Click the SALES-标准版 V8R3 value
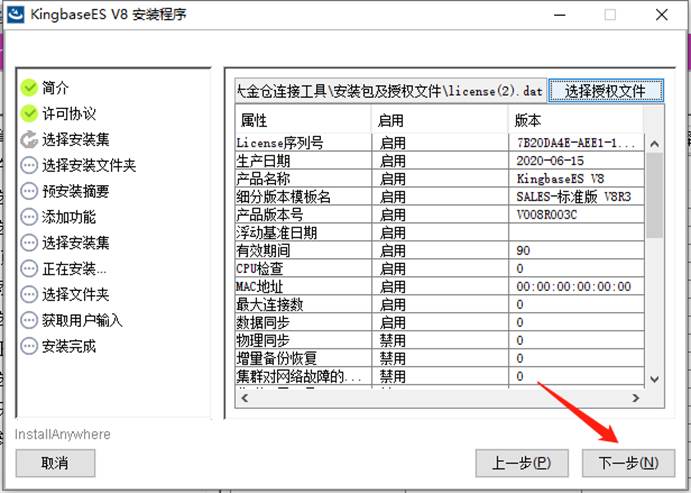 [574, 196]
